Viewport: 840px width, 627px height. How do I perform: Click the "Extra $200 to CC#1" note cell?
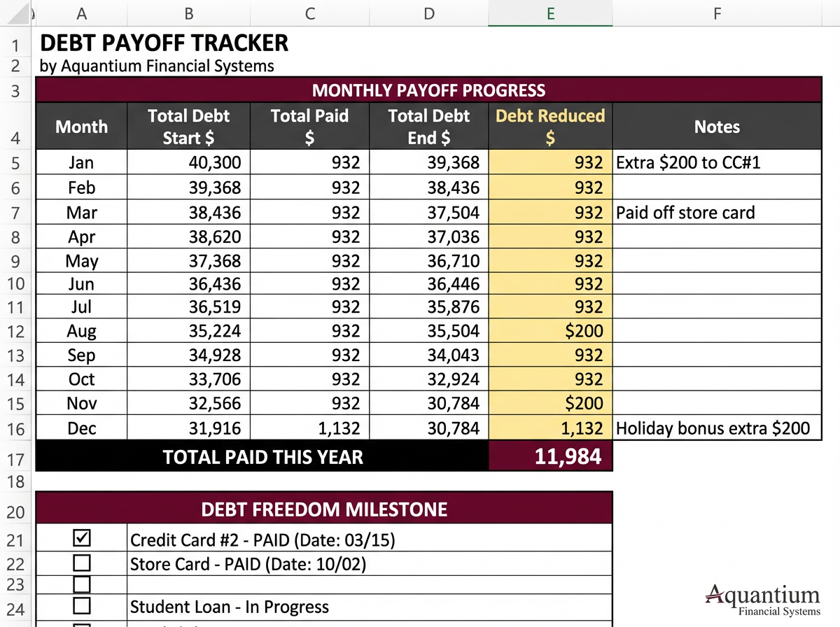[x=717, y=162]
